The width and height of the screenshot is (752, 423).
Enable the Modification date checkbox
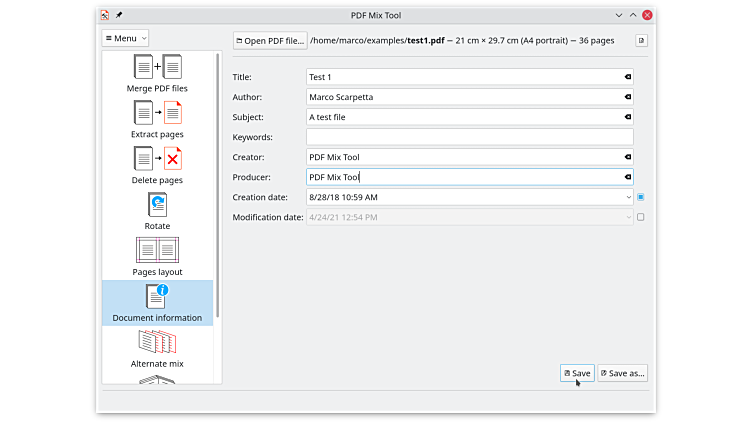click(x=641, y=217)
